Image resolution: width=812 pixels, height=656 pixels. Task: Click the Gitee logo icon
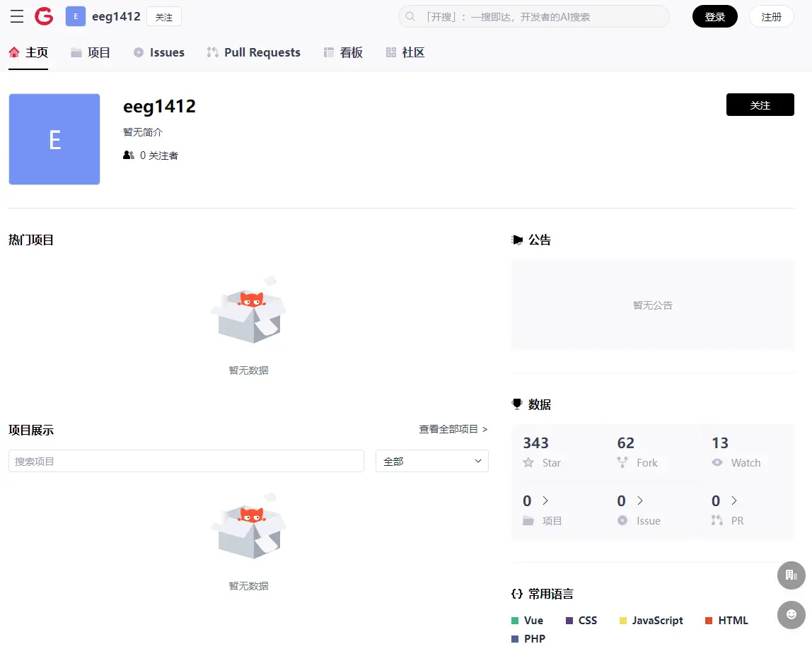coord(44,16)
